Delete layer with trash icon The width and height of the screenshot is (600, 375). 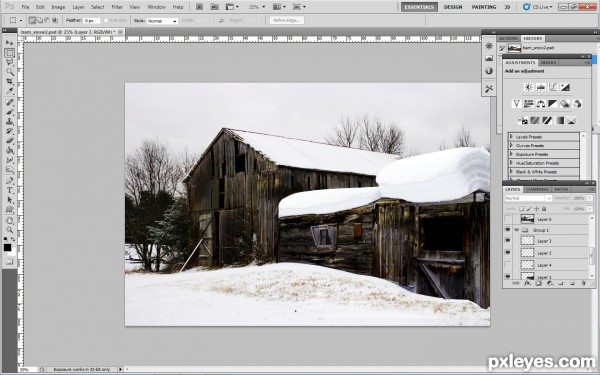click(584, 284)
